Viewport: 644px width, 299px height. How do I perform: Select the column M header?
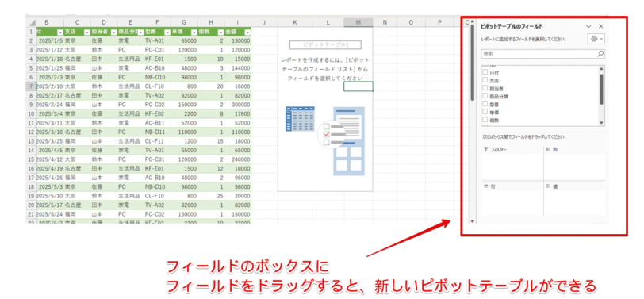pos(358,22)
